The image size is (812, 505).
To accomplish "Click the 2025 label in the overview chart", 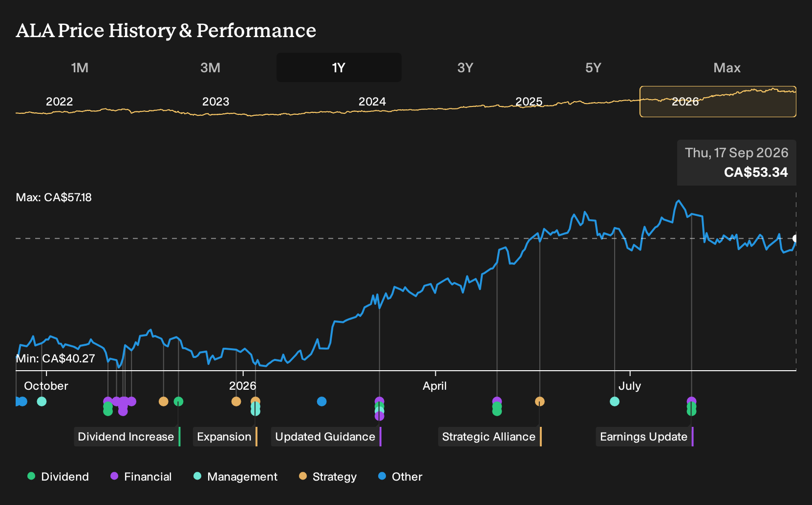I will pos(529,102).
